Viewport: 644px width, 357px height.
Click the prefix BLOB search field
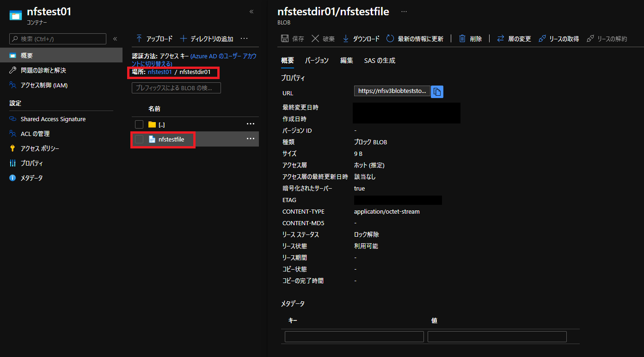176,88
